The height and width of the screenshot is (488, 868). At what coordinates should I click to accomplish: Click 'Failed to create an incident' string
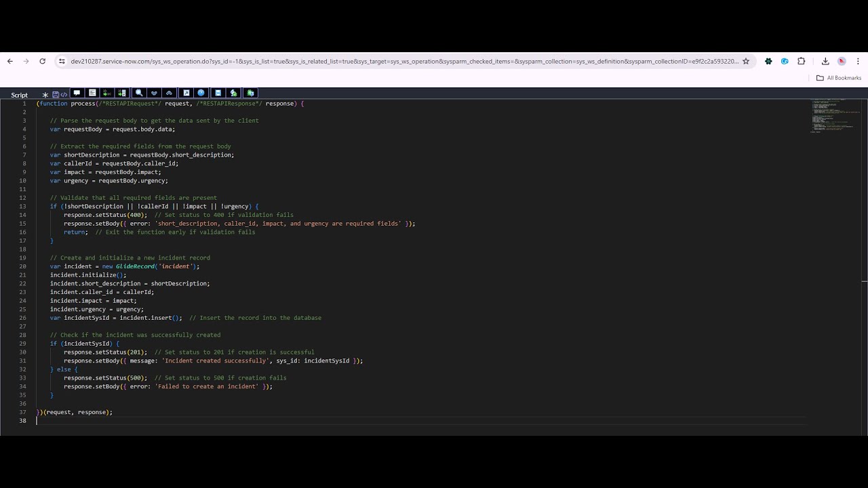pyautogui.click(x=207, y=387)
